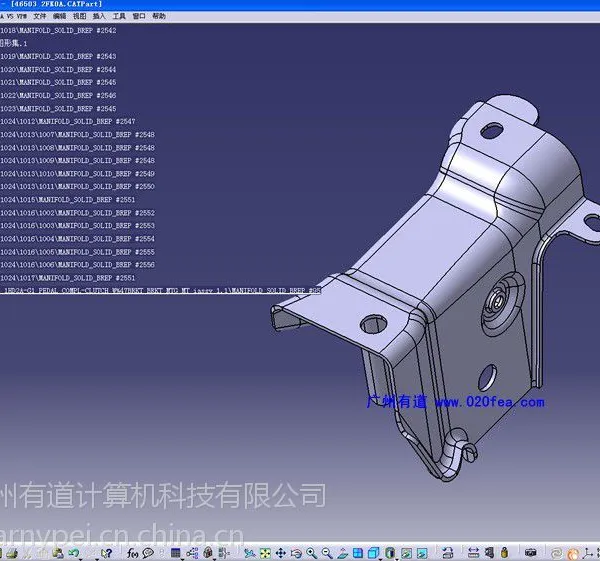Click the Paste icon in the toolbar
Screen dimensions: 600x561
click(58, 553)
